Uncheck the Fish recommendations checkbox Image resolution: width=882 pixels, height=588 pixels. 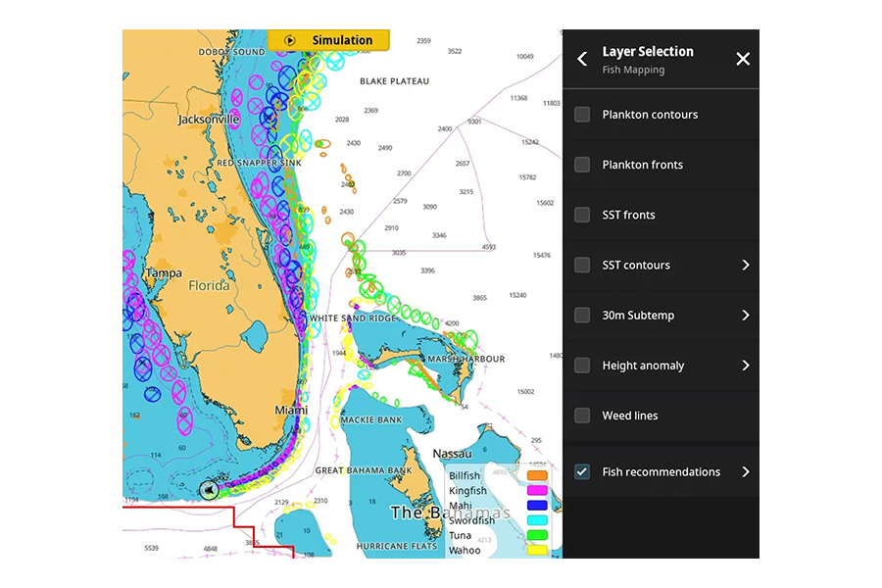point(582,471)
